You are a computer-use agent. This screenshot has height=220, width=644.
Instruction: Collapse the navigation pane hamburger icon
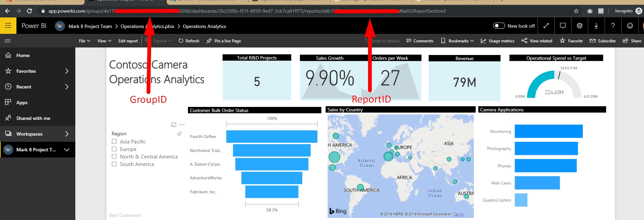(8, 41)
